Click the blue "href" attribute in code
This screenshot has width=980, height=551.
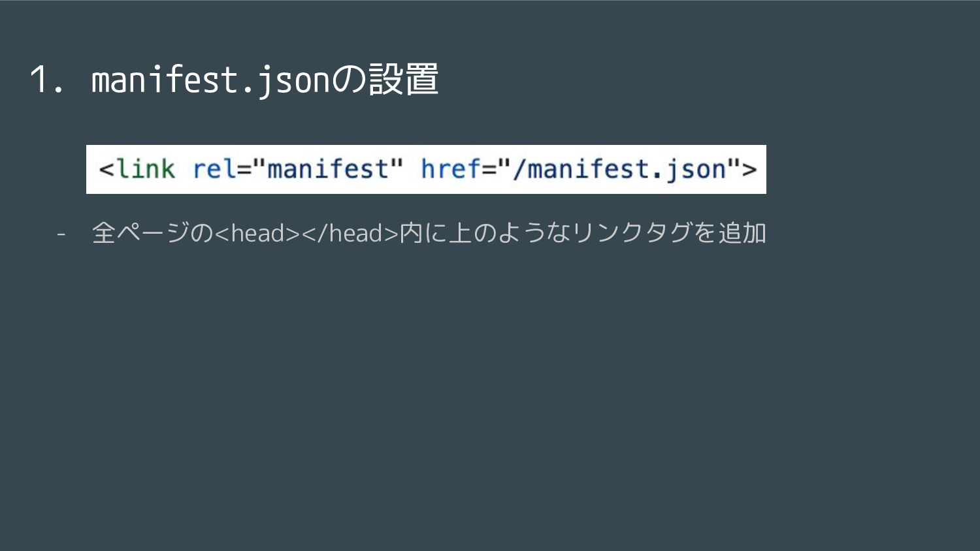coord(450,169)
